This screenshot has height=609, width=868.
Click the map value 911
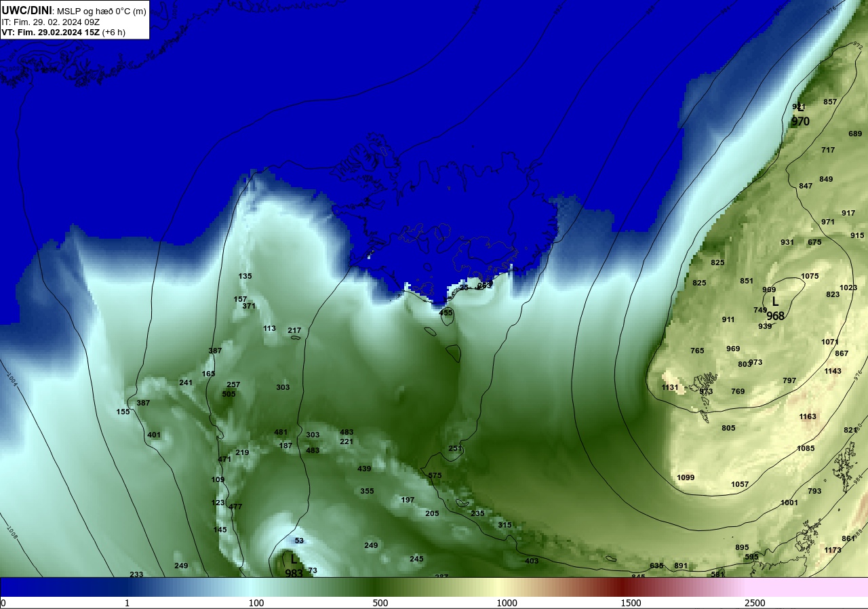tap(728, 319)
